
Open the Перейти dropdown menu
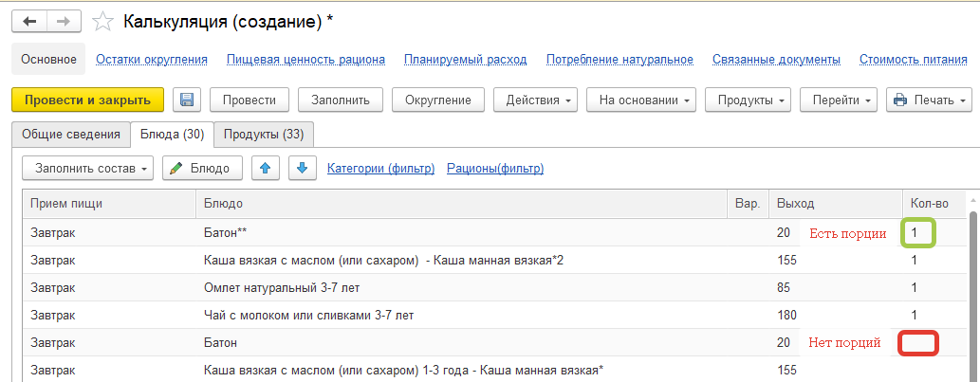[x=838, y=100]
